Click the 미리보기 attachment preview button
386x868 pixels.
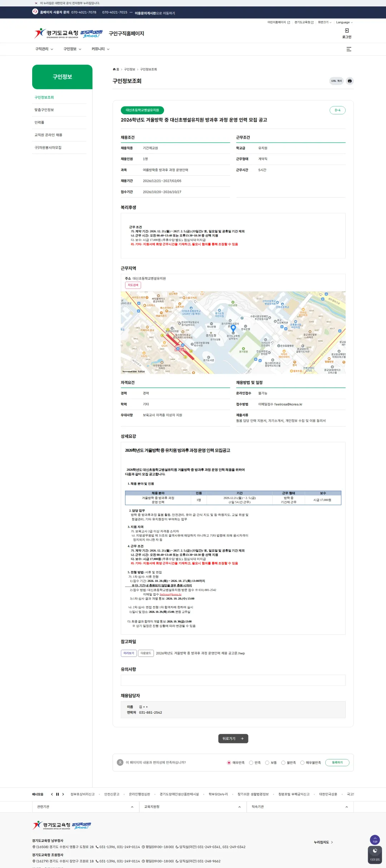[129, 653]
